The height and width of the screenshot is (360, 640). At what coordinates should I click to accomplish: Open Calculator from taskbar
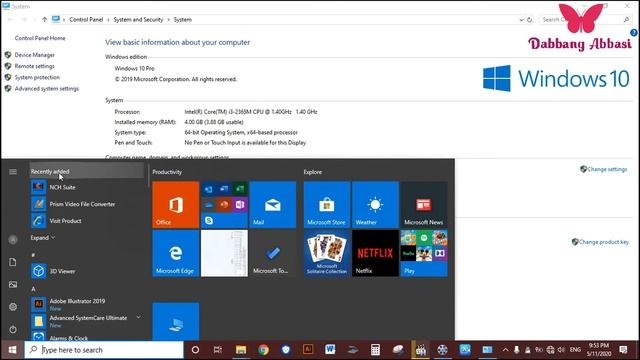[x=375, y=350]
